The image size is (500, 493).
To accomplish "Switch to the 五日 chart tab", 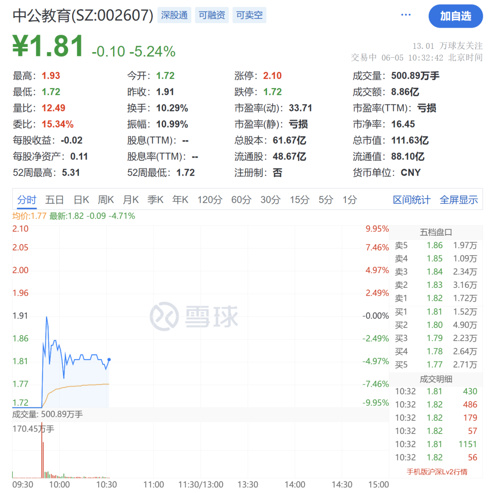I will point(54,200).
